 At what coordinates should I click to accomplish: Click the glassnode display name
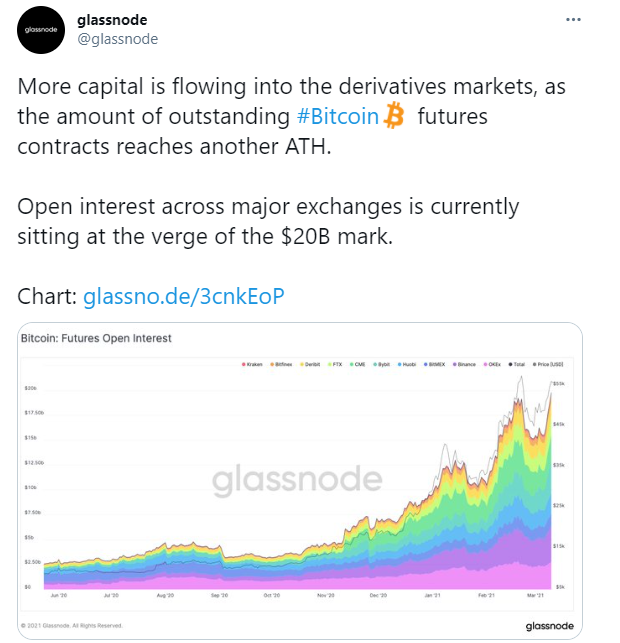[x=112, y=20]
